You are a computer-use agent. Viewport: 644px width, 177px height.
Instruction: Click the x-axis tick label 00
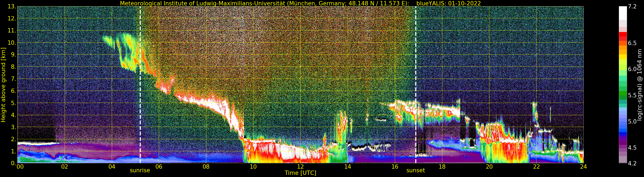coord(20,166)
